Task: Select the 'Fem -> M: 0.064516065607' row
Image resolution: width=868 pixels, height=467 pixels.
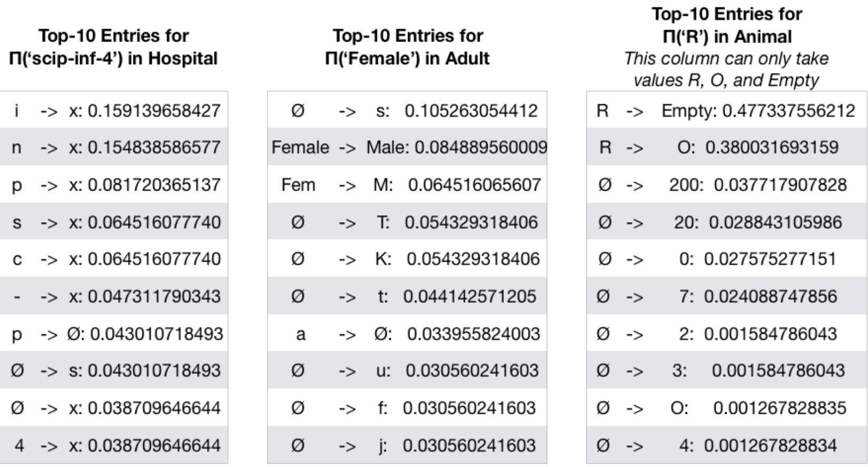Action: coord(407,184)
